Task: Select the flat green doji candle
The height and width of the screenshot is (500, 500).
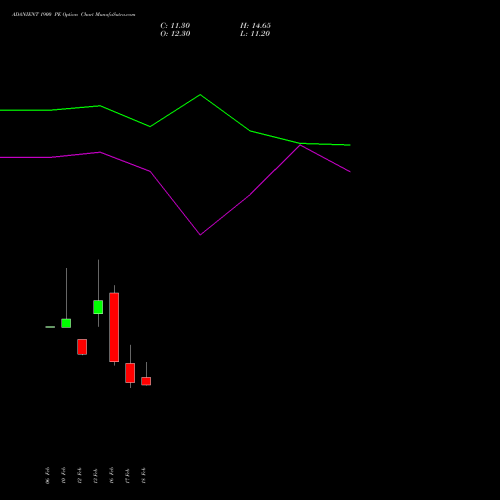Action: [50, 327]
